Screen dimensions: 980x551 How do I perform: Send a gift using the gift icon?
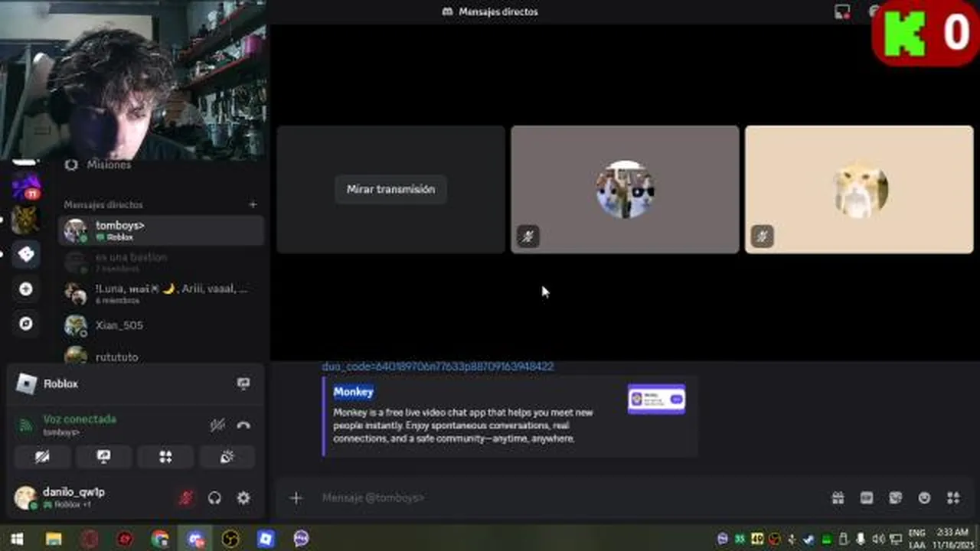coord(838,498)
